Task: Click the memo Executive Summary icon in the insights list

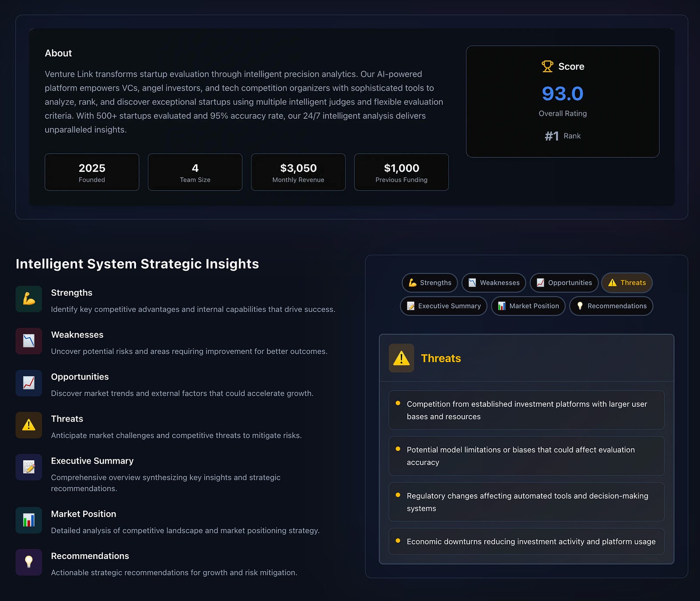Action: point(29,467)
